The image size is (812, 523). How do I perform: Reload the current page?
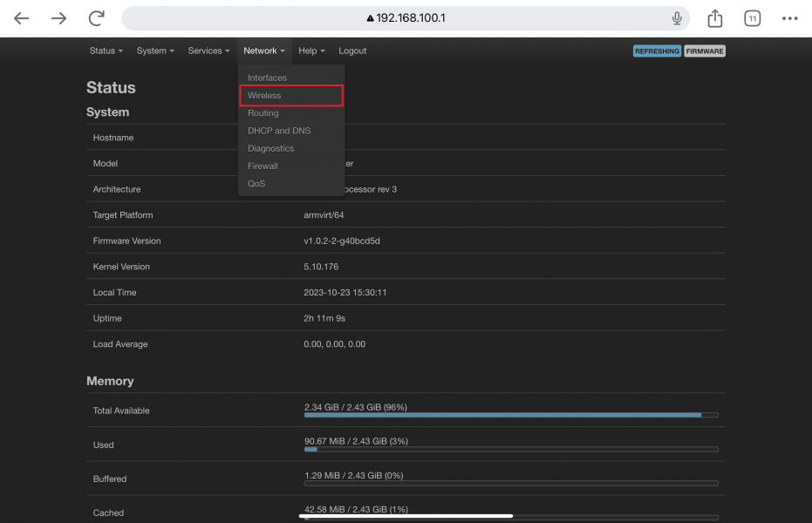pyautogui.click(x=96, y=17)
